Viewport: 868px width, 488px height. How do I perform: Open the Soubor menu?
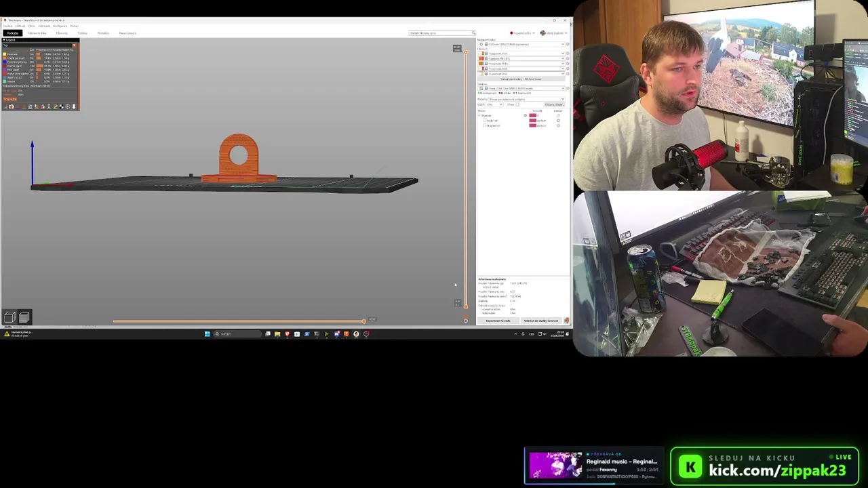pyautogui.click(x=8, y=26)
